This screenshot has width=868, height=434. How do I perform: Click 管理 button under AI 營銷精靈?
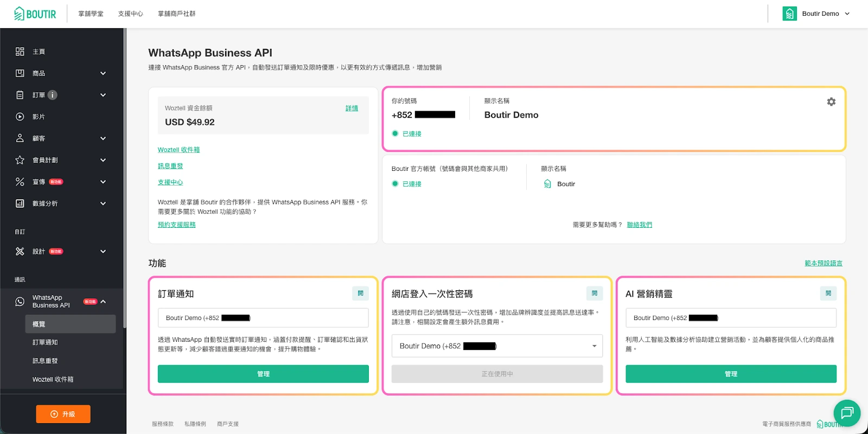point(731,374)
